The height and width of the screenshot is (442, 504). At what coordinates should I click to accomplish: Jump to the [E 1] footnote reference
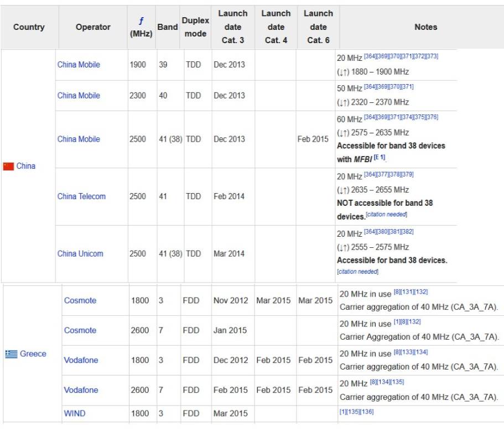click(x=379, y=158)
